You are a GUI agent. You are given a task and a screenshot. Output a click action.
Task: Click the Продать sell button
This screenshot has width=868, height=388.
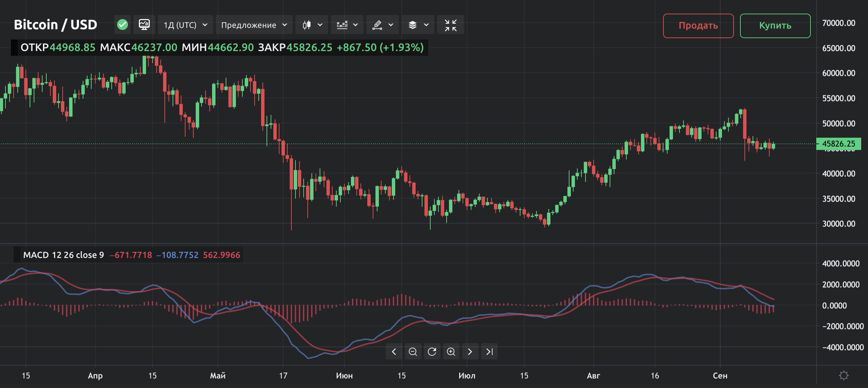(698, 26)
